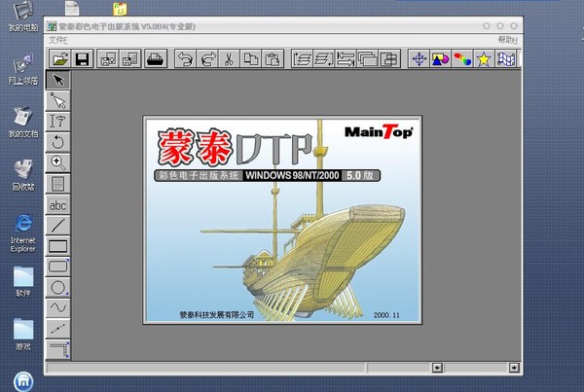584x392 pixels.
Task: Click the yellow star toolbar icon
Action: pos(484,58)
